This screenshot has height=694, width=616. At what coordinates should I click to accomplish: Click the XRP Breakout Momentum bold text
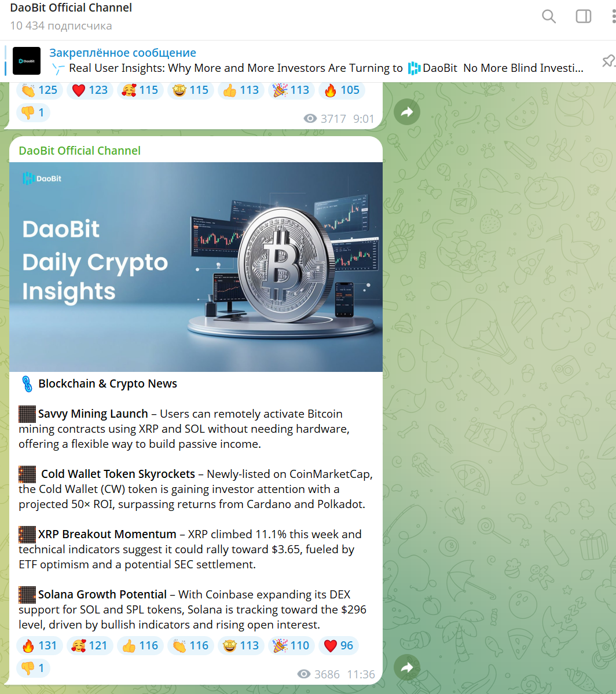point(107,534)
